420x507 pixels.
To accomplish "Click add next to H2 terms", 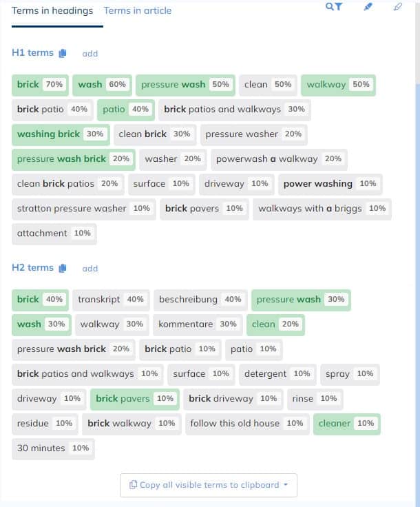I will click(x=90, y=269).
